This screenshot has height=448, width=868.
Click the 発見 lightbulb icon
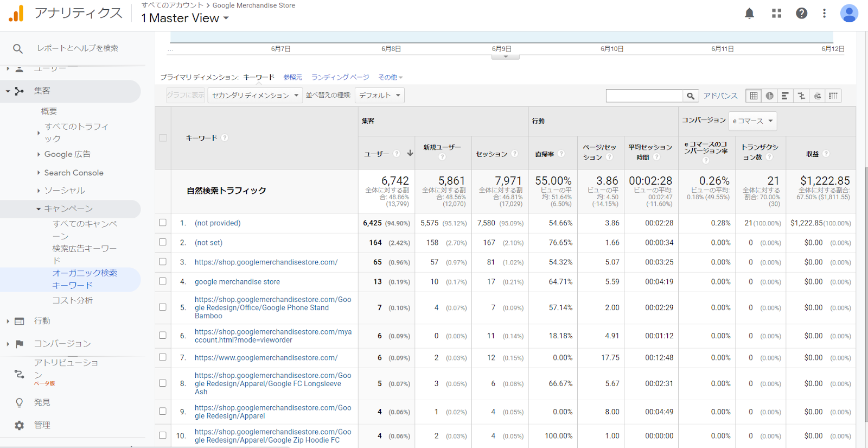20,402
